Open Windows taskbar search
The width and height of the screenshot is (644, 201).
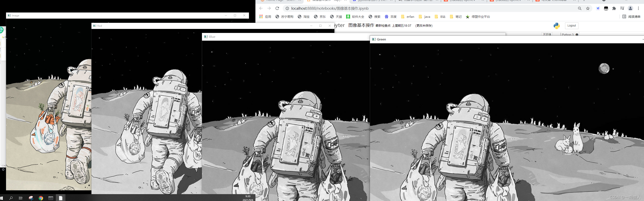[x=11, y=198]
